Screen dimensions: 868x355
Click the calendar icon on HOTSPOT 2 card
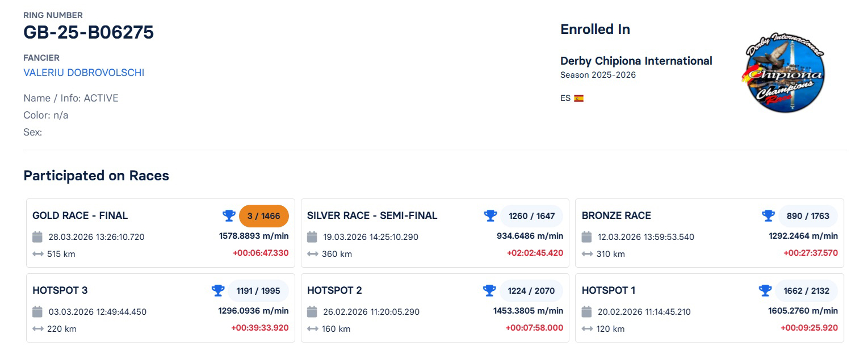tap(311, 311)
